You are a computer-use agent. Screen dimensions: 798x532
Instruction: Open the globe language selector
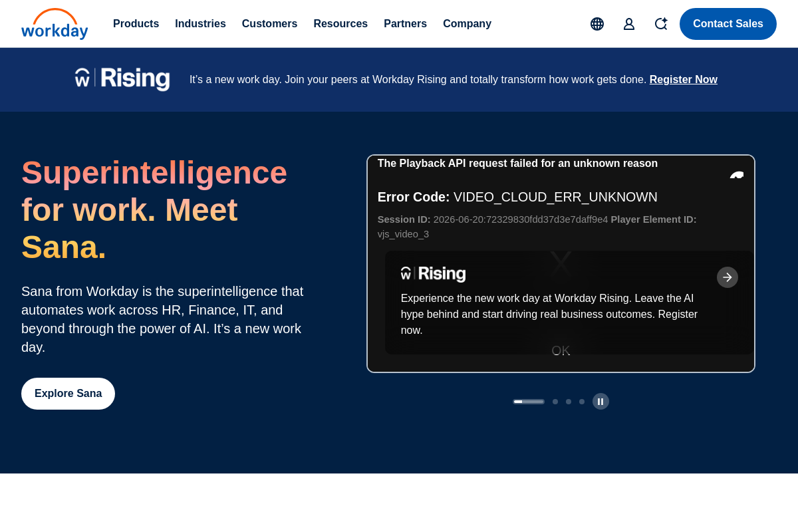(597, 24)
